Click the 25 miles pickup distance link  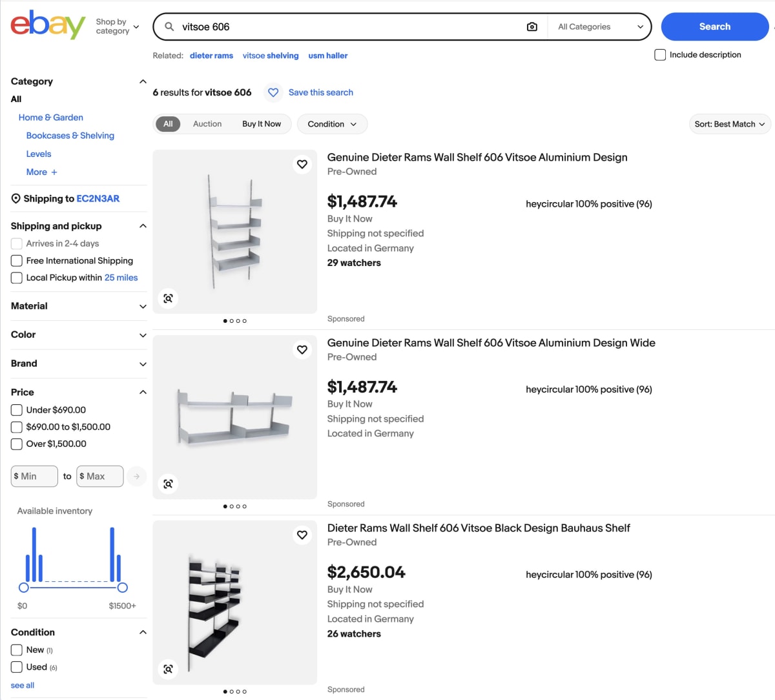121,278
